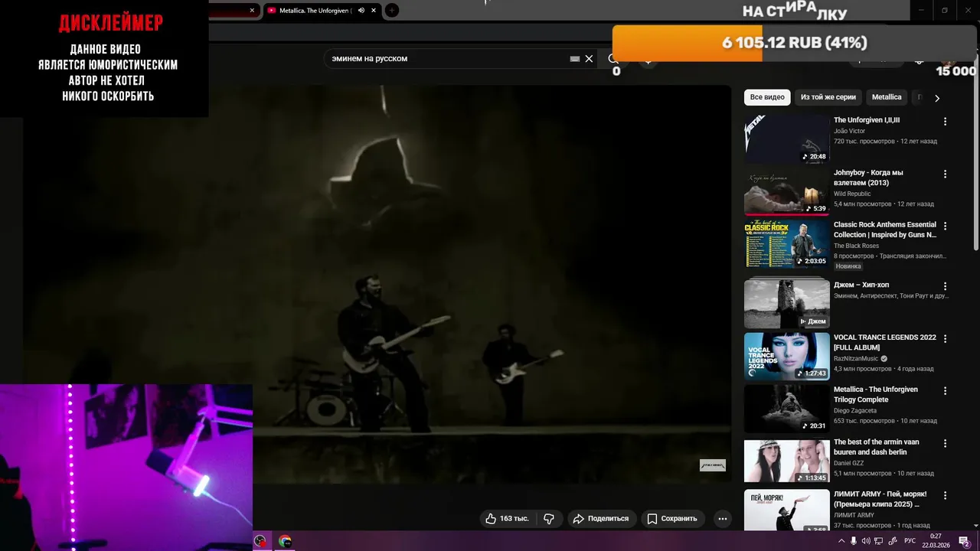Open the title VOCAL TRANCE LEGENDS 2022 [FULL ALBUM]
This screenshot has height=551, width=980.
(x=885, y=342)
